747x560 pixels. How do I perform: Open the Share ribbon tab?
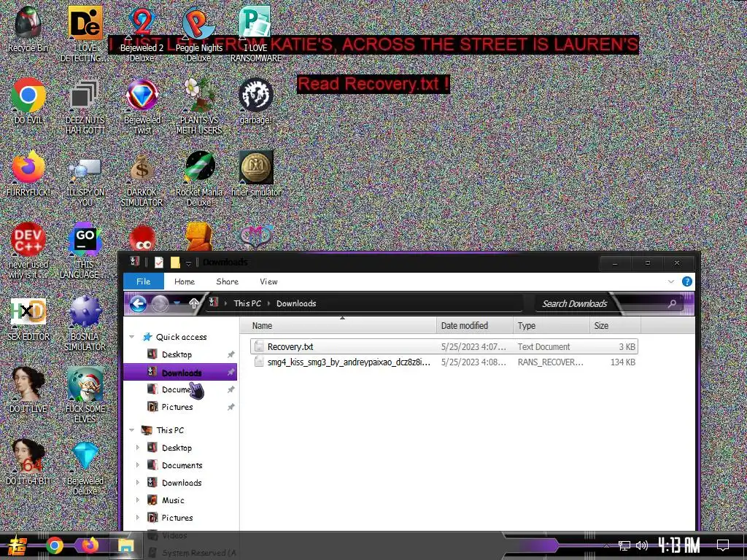click(x=228, y=281)
